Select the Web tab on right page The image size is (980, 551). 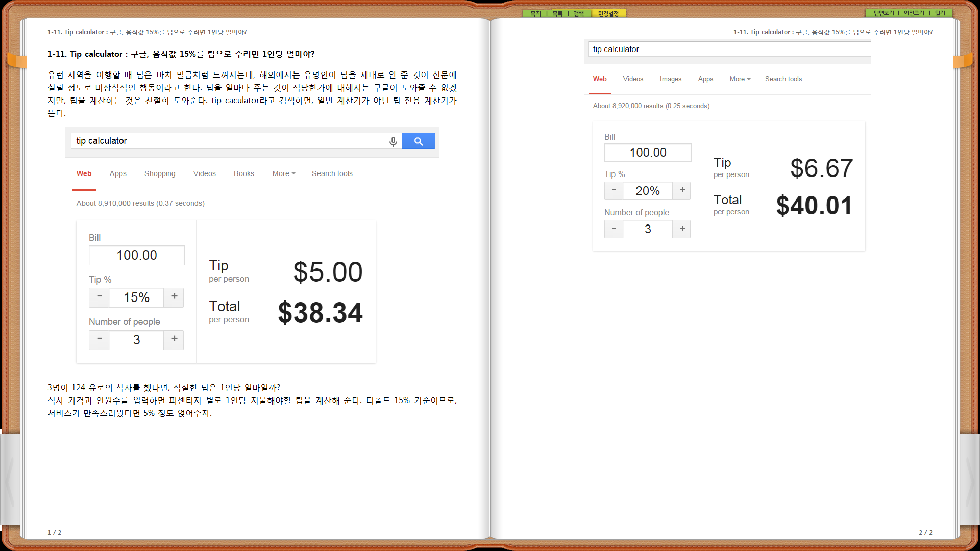[600, 79]
